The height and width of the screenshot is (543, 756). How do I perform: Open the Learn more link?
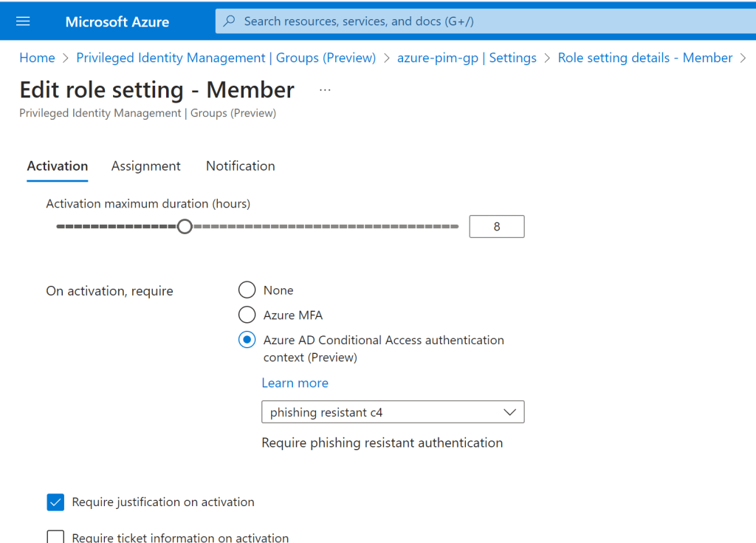[x=295, y=383]
